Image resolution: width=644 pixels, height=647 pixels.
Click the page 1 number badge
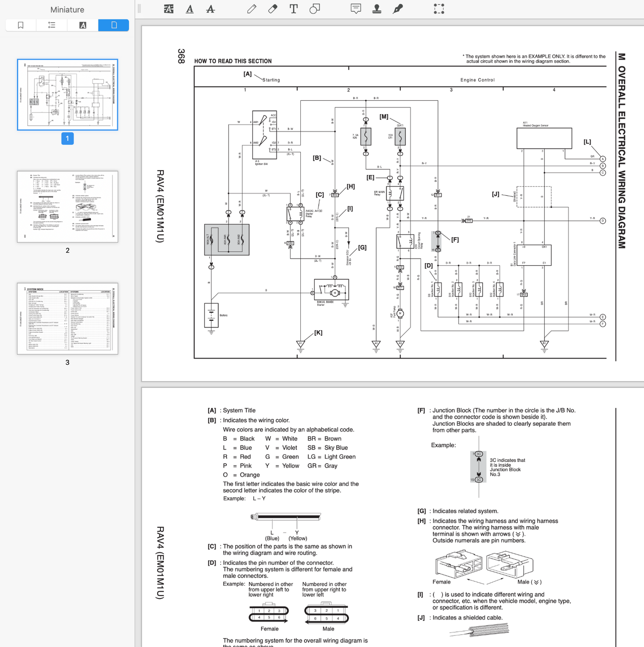point(68,139)
